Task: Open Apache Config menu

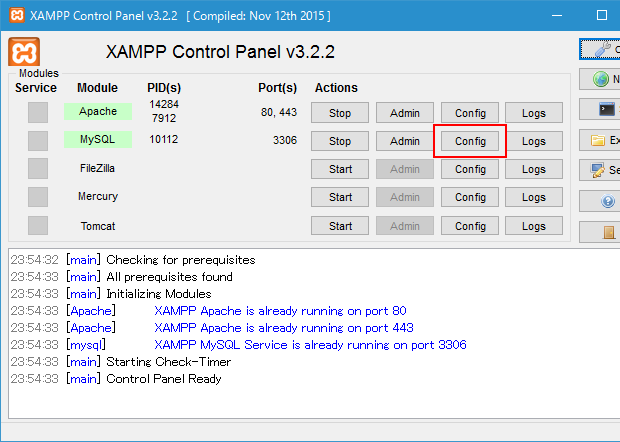Action: click(x=470, y=113)
